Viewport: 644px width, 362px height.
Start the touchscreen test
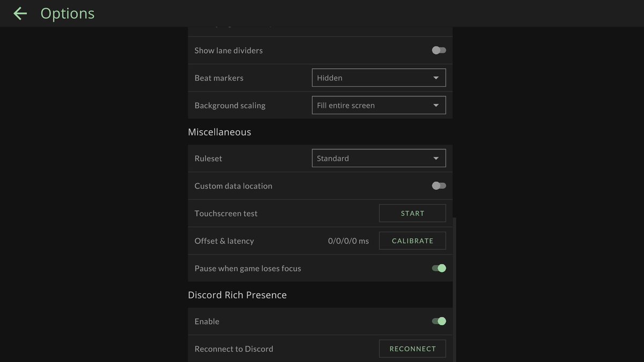coord(412,213)
